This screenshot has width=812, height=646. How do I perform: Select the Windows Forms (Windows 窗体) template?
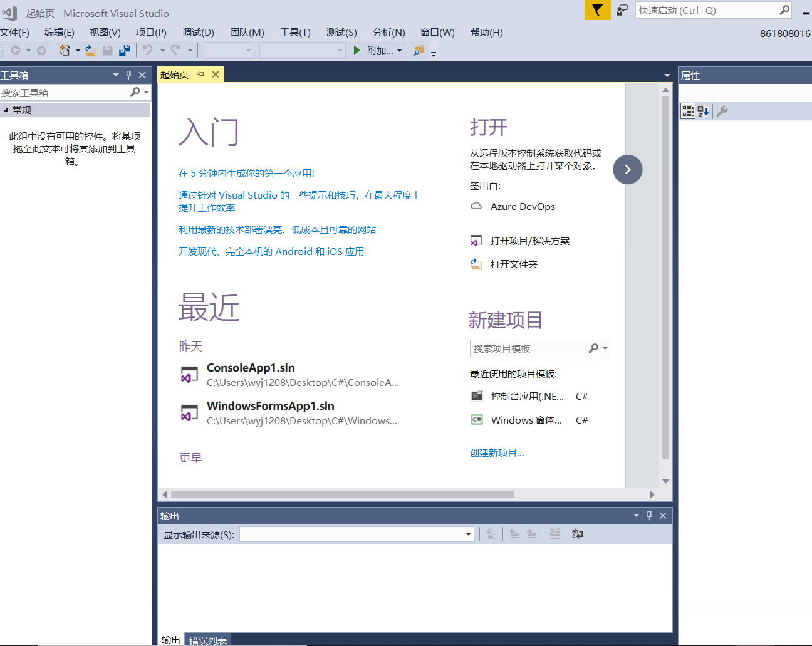[529, 420]
